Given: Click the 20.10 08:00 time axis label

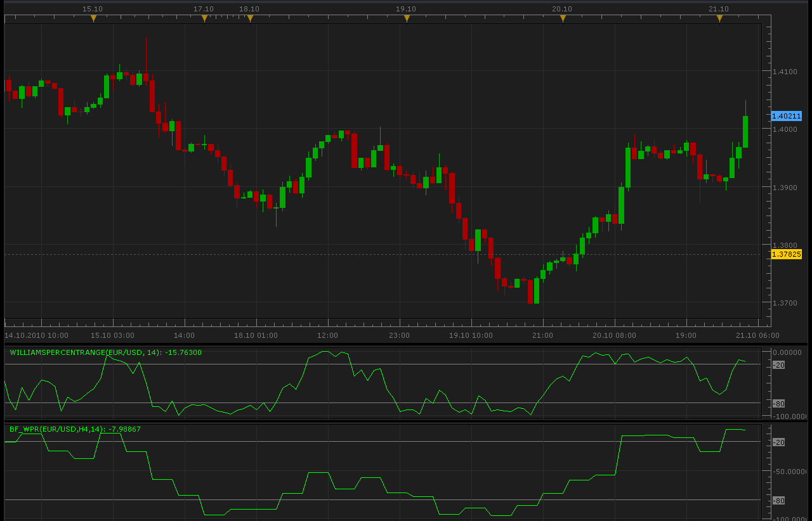Looking at the screenshot, I should (614, 335).
